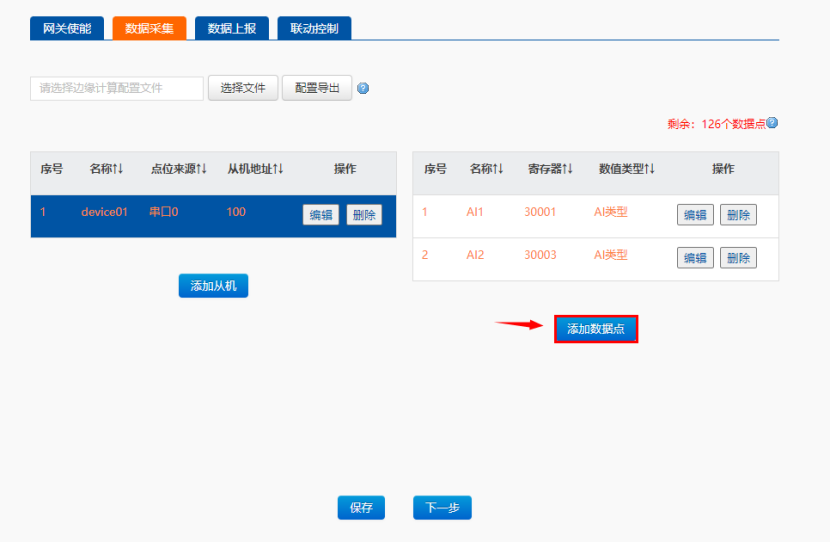Delete the device01 slave entry
The width and height of the screenshot is (831, 542).
pyautogui.click(x=364, y=215)
